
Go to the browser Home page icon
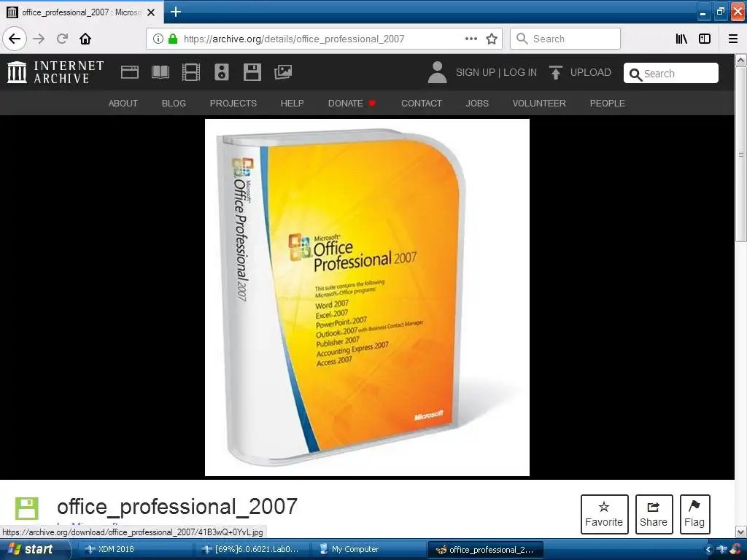[x=85, y=39]
